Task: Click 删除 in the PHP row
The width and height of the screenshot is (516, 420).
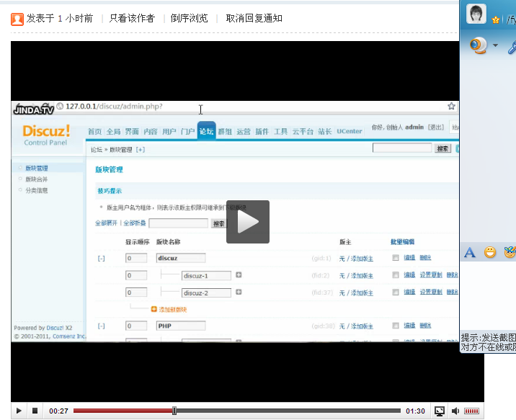Action: click(425, 326)
